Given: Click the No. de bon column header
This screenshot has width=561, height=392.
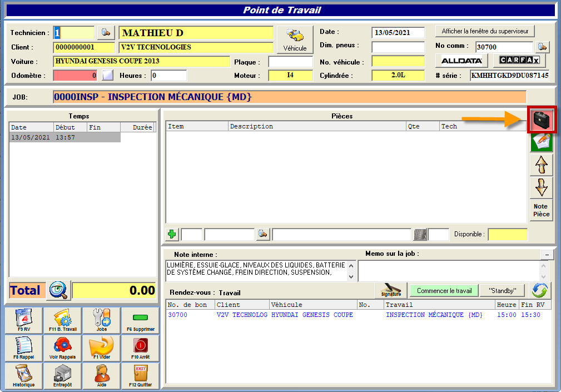Looking at the screenshot, I should (x=191, y=305).
